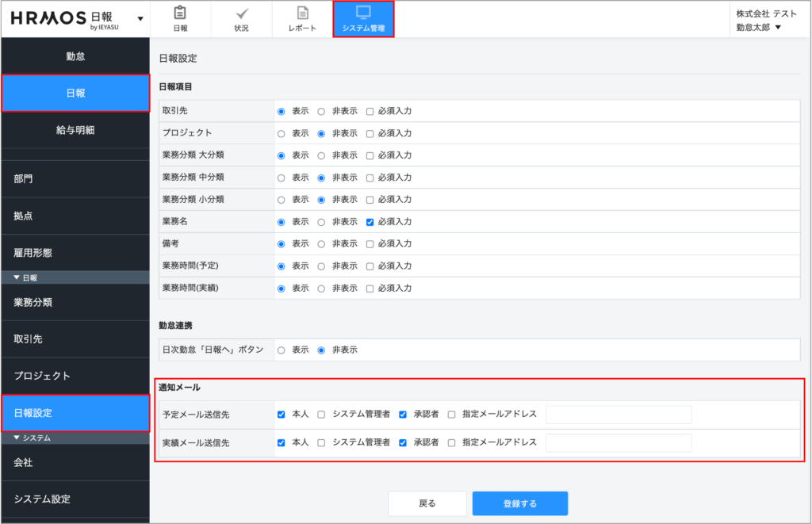Switch to the 給与明細 sidebar tab
812x524 pixels.
point(75,130)
